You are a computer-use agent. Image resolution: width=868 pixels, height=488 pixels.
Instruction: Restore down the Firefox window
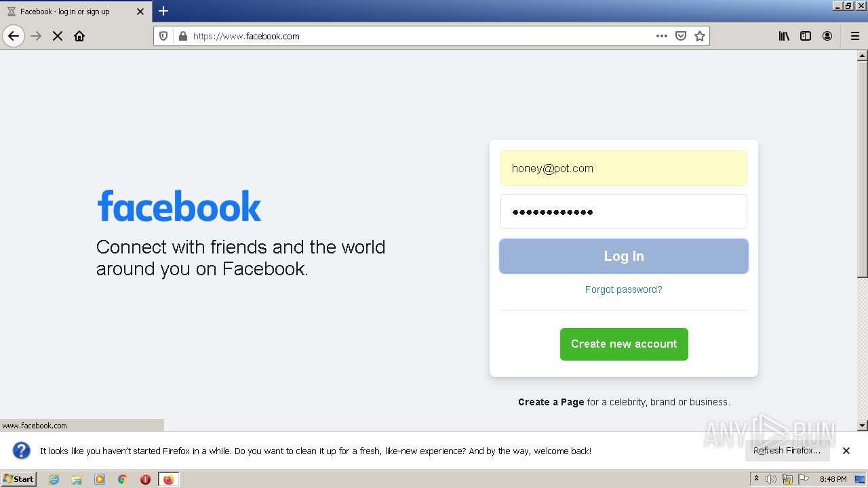848,5
